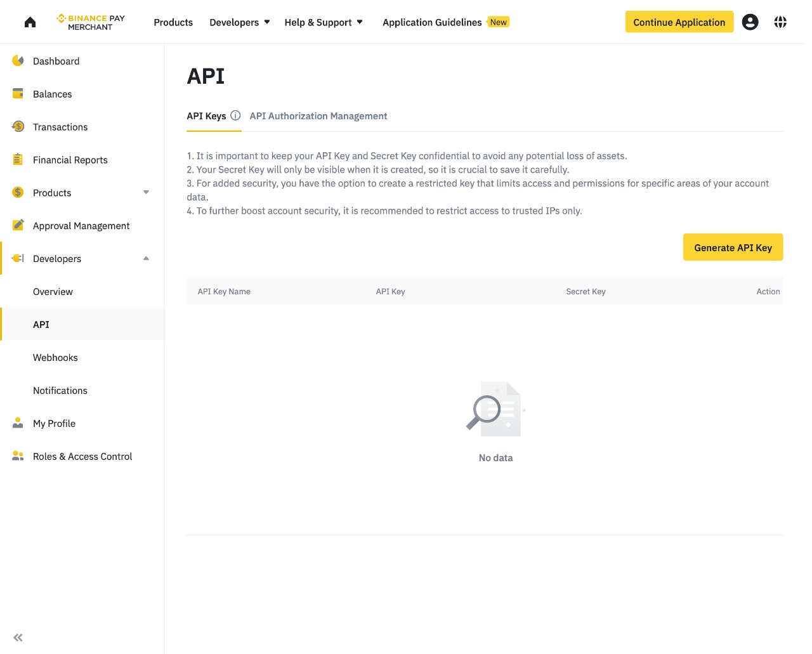Click the Financial Reports clipboard icon
Viewport: 812px width, 654px height.
point(18,160)
